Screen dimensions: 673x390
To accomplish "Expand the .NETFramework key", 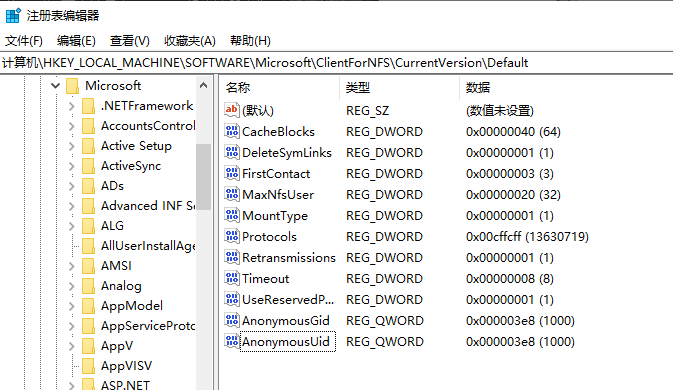I will 72,106.
